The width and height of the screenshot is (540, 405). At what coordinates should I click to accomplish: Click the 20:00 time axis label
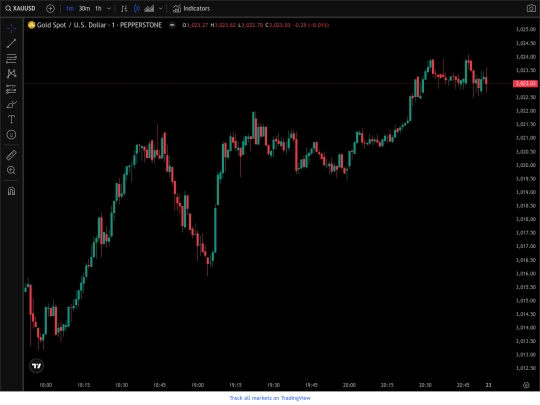click(x=349, y=385)
